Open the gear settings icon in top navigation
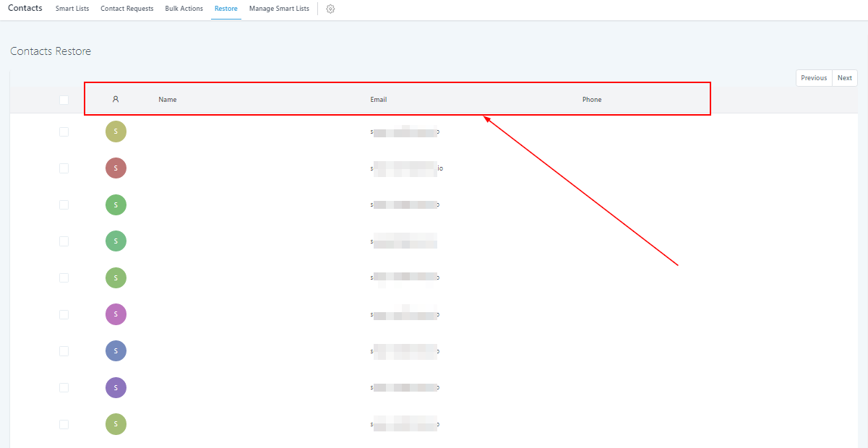Viewport: 868px width, 448px height. click(x=330, y=9)
